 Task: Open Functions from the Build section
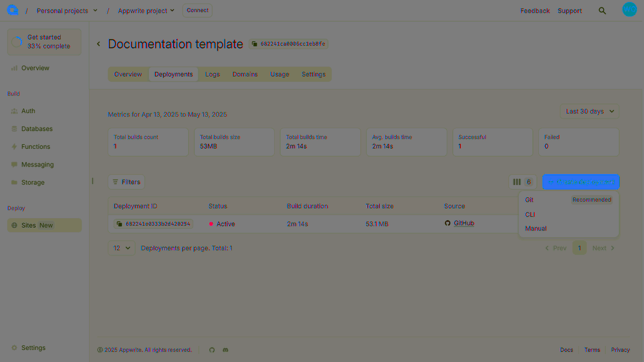point(35,146)
